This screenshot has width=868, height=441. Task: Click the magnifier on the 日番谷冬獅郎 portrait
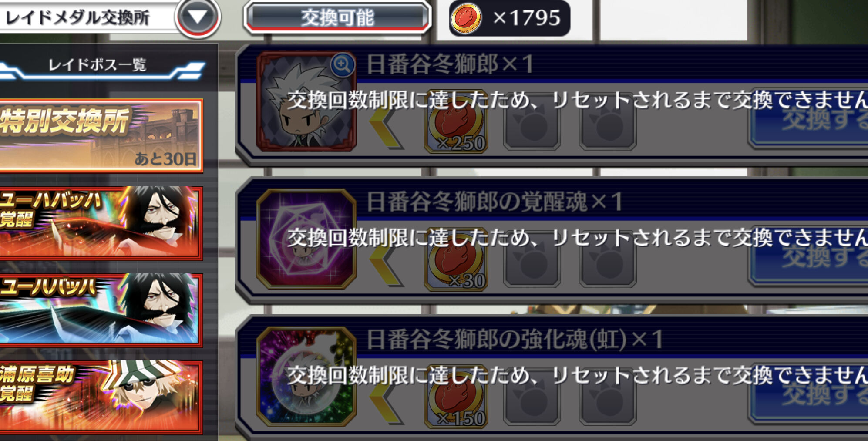[342, 65]
